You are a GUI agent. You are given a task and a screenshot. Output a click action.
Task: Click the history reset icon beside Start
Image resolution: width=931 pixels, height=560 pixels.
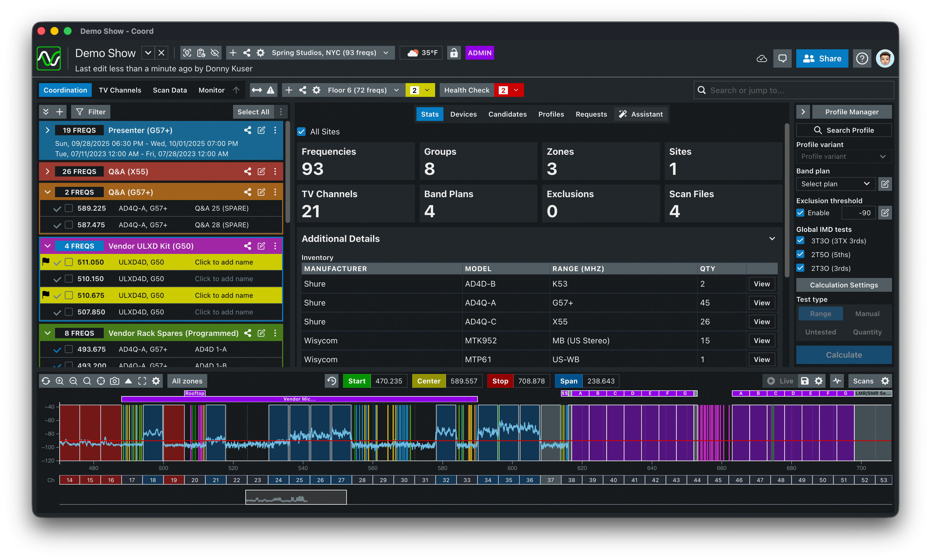(x=332, y=381)
